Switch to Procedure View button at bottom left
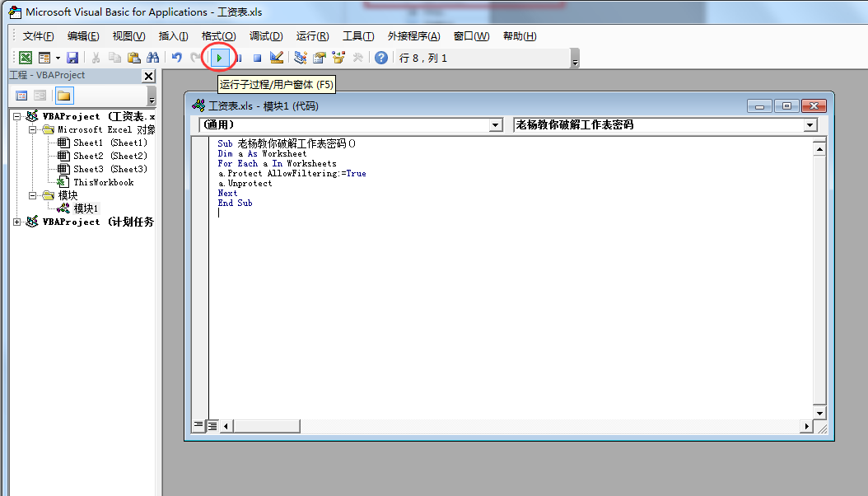868x496 pixels. [198, 425]
